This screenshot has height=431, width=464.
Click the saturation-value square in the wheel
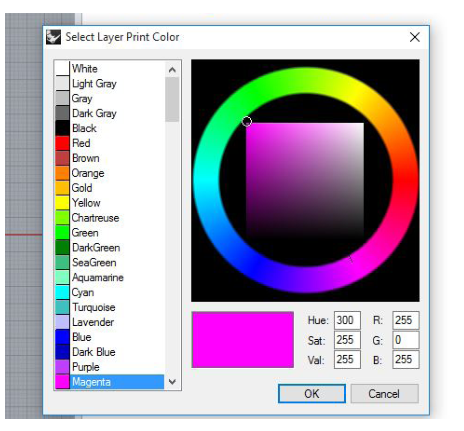point(305,180)
